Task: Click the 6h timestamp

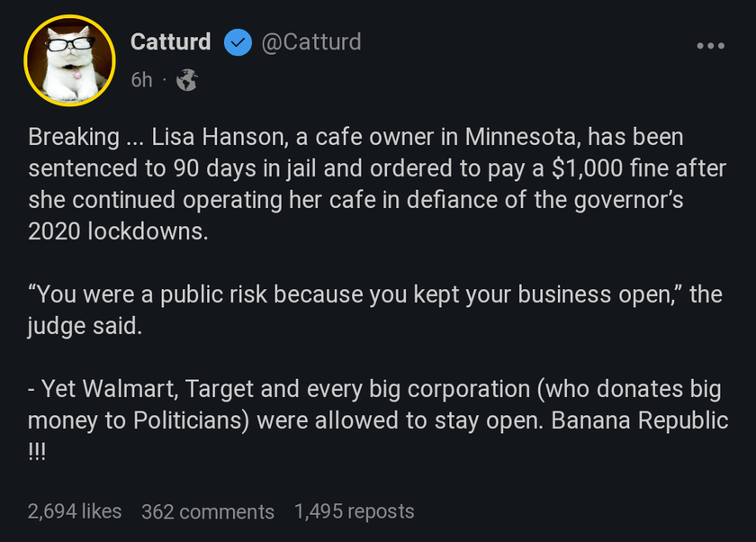Action: [x=142, y=80]
